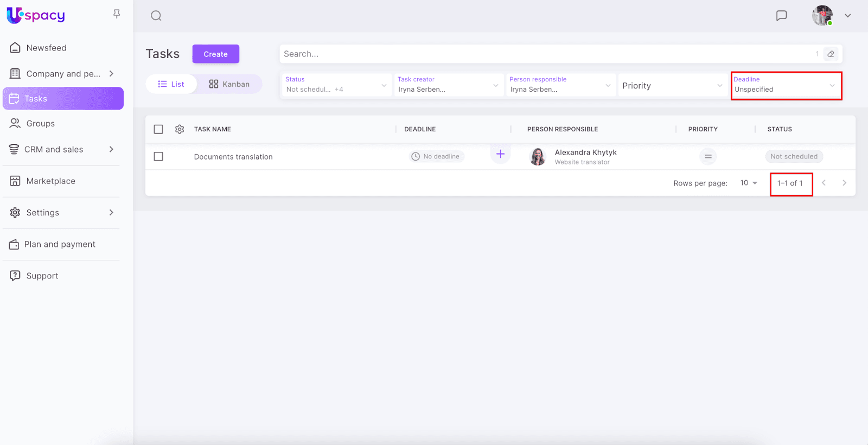Click the purple plus icon in task row
Image resolution: width=868 pixels, height=445 pixels.
point(500,154)
